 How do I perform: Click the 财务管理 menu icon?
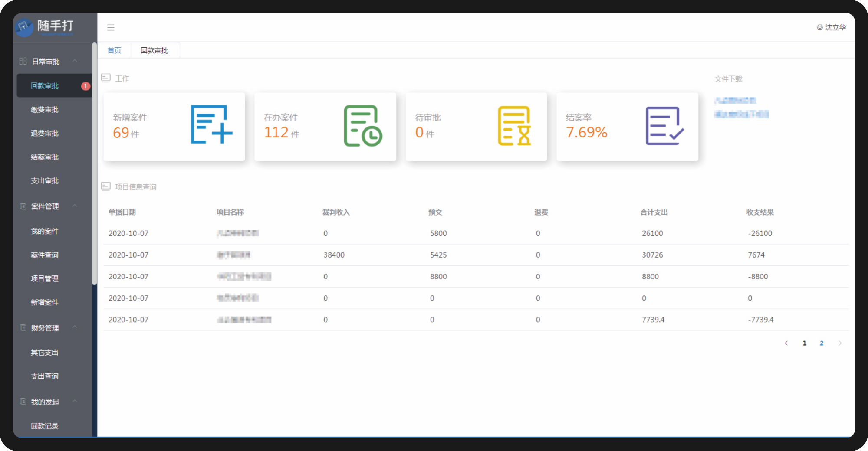tap(23, 328)
